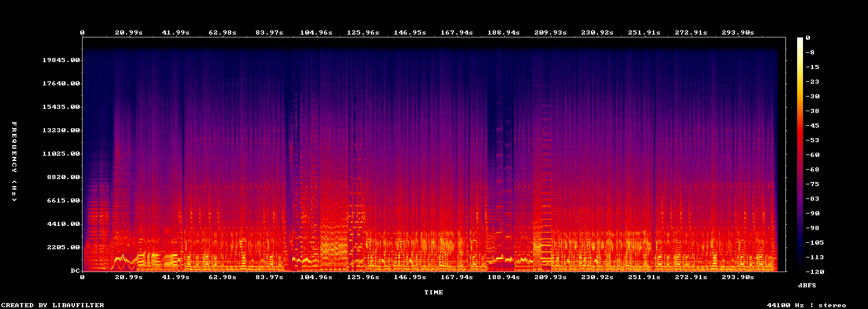Click 230.92s on the top time axis

[x=597, y=33]
